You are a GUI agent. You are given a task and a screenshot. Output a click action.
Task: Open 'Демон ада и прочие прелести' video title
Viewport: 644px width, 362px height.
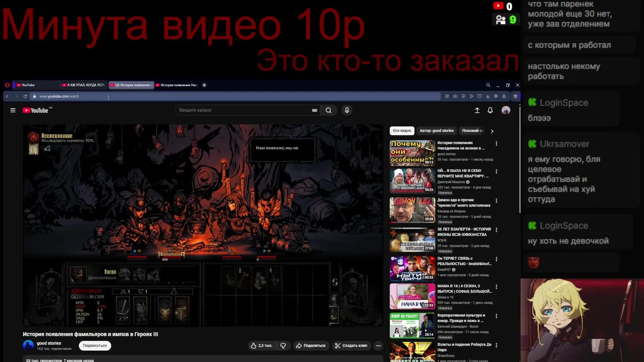pos(463,203)
